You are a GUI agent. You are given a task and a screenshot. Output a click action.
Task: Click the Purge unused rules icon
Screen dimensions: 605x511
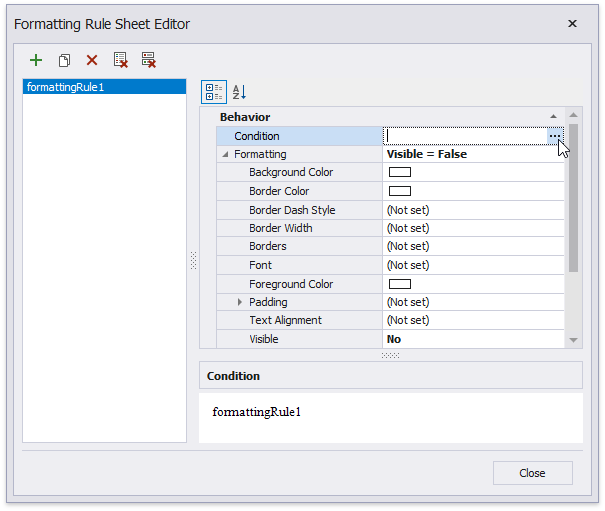tap(149, 61)
